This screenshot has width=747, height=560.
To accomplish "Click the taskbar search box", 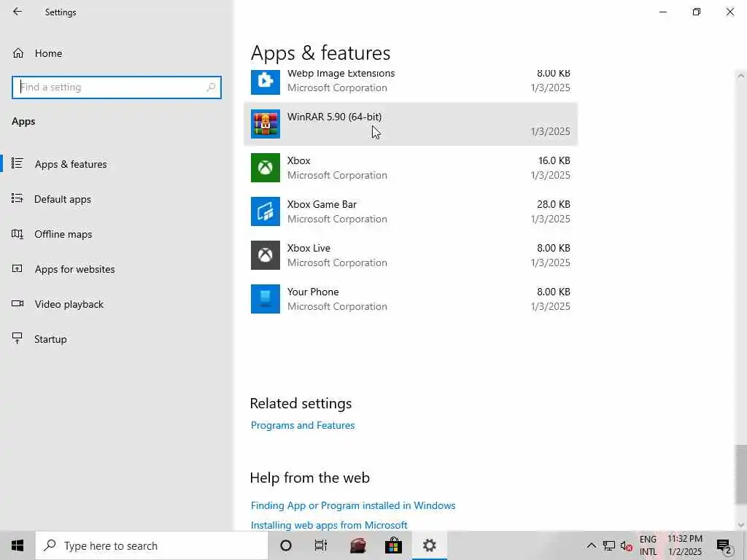I will (x=152, y=545).
